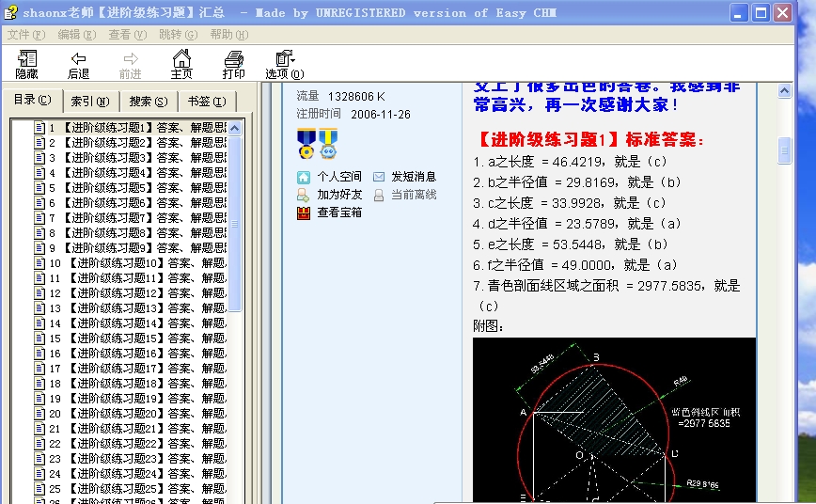Click the page icon beside topic 23
The width and height of the screenshot is (816, 504).
[39, 459]
